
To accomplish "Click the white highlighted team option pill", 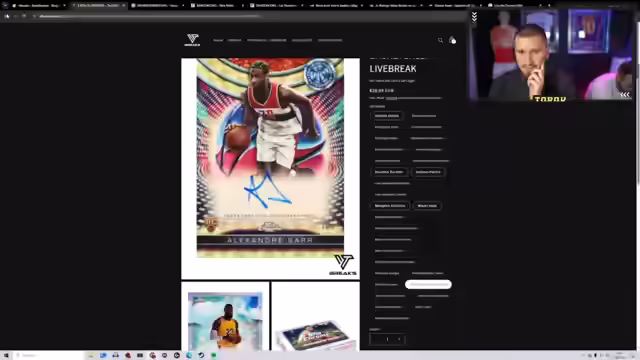I will click(x=428, y=284).
